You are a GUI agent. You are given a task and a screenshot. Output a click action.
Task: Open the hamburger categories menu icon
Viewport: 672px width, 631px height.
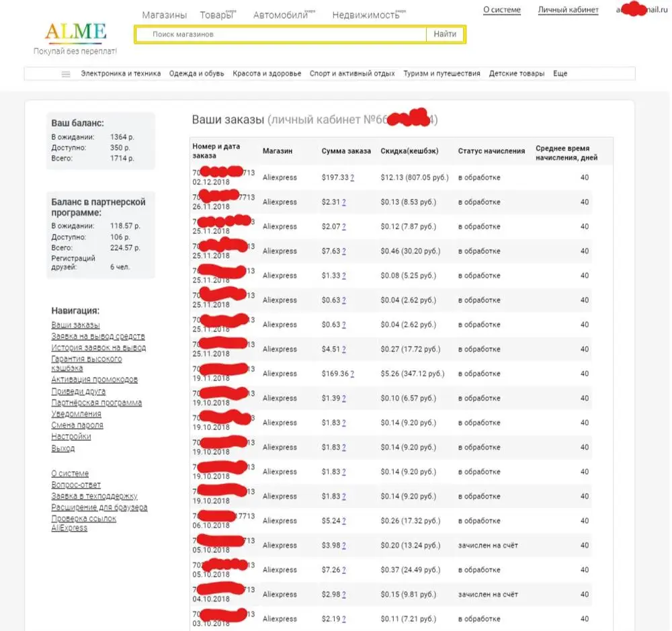point(66,74)
